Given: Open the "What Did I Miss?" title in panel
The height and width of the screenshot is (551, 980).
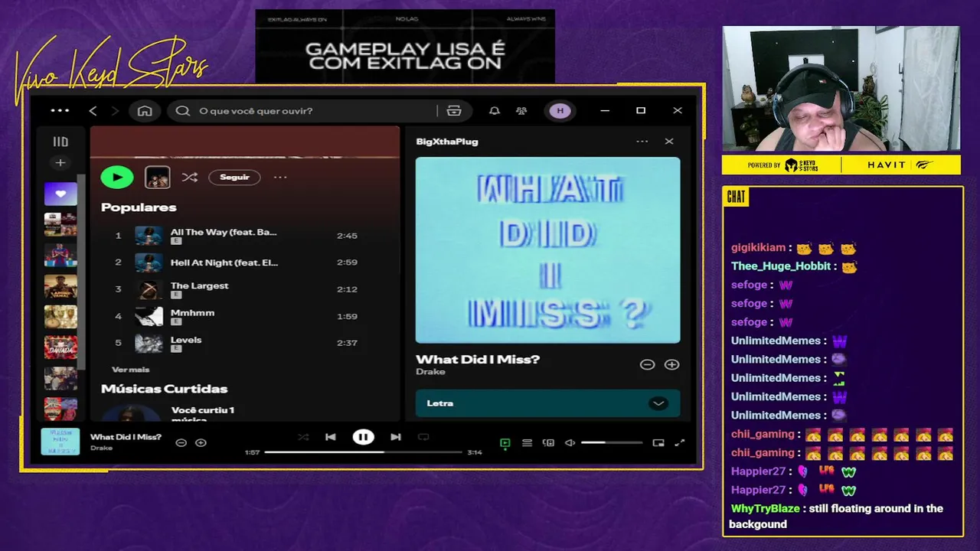Looking at the screenshot, I should click(x=478, y=359).
